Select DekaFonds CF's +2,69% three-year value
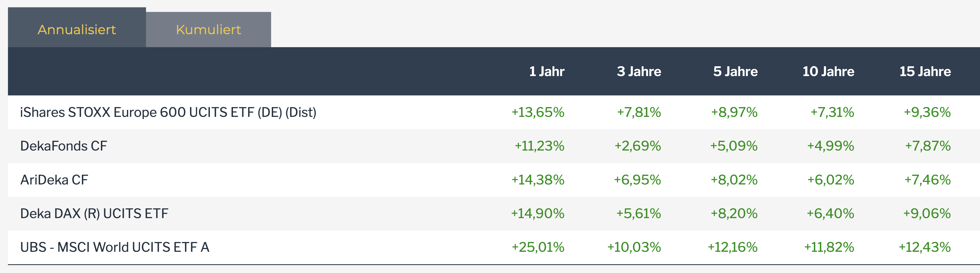This screenshot has height=273, width=980. [x=638, y=146]
